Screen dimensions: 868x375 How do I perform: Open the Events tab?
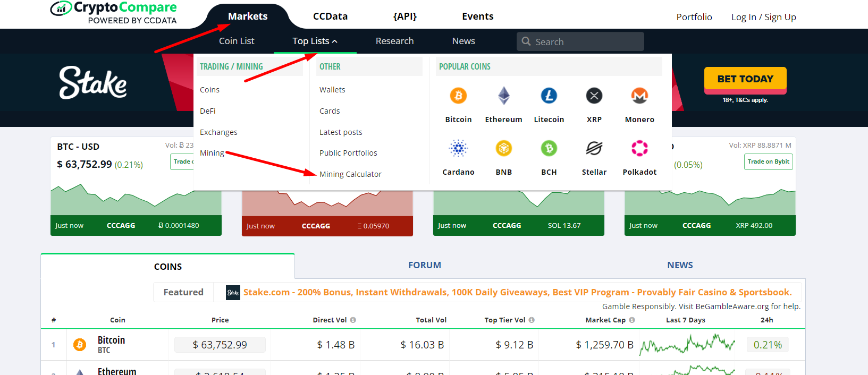point(477,16)
